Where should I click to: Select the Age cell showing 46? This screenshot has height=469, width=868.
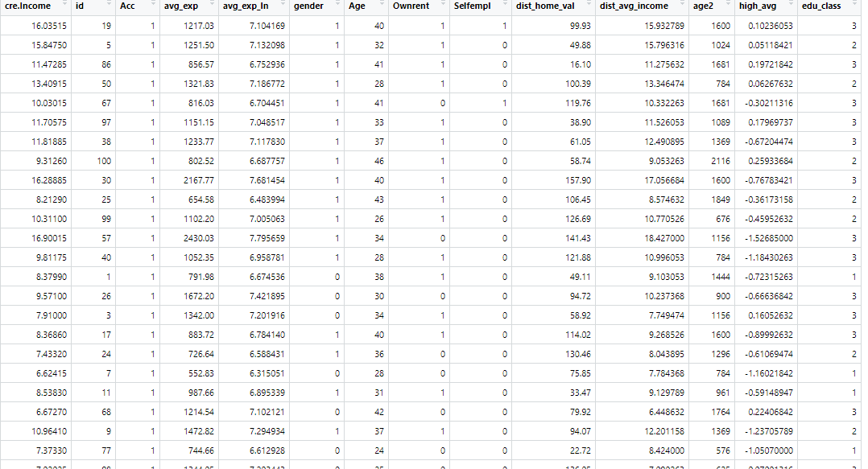pyautogui.click(x=366, y=161)
